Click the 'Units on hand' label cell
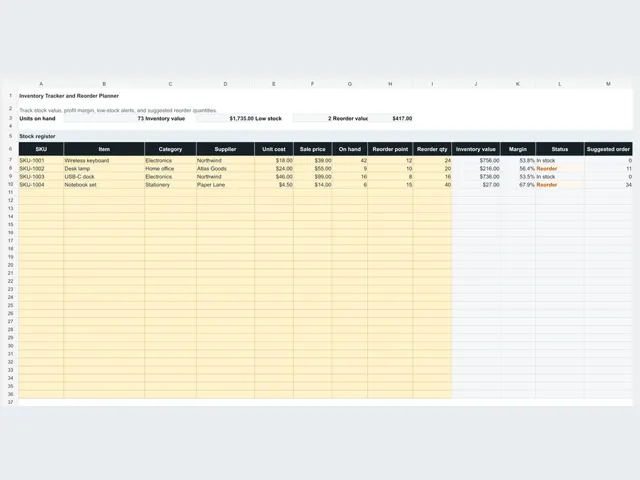This screenshot has width=640, height=480. (41, 118)
